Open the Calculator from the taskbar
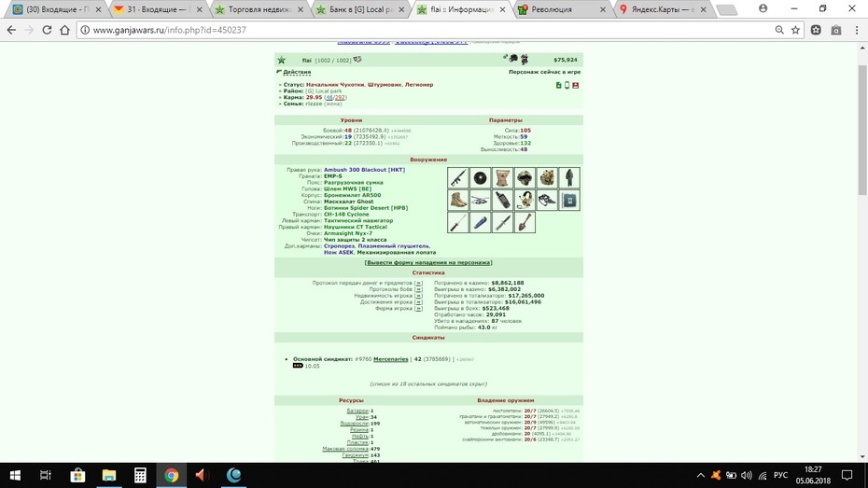Screen dimensions: 868x488 coord(140,475)
